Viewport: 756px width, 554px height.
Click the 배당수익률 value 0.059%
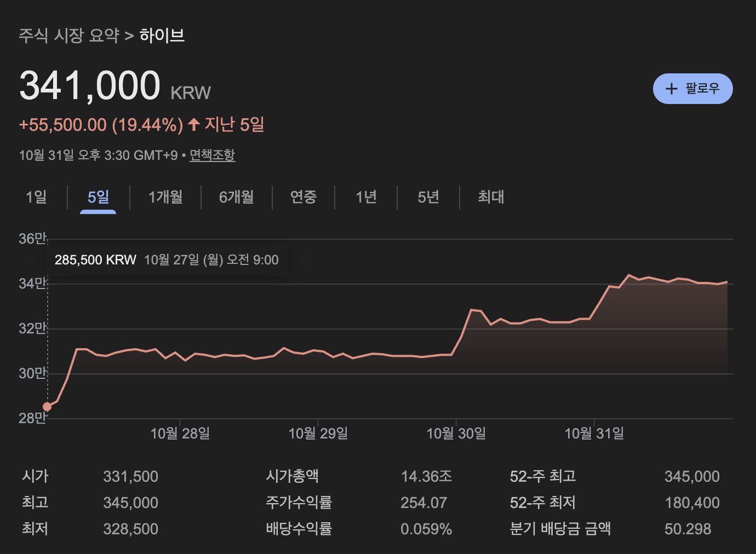click(426, 529)
